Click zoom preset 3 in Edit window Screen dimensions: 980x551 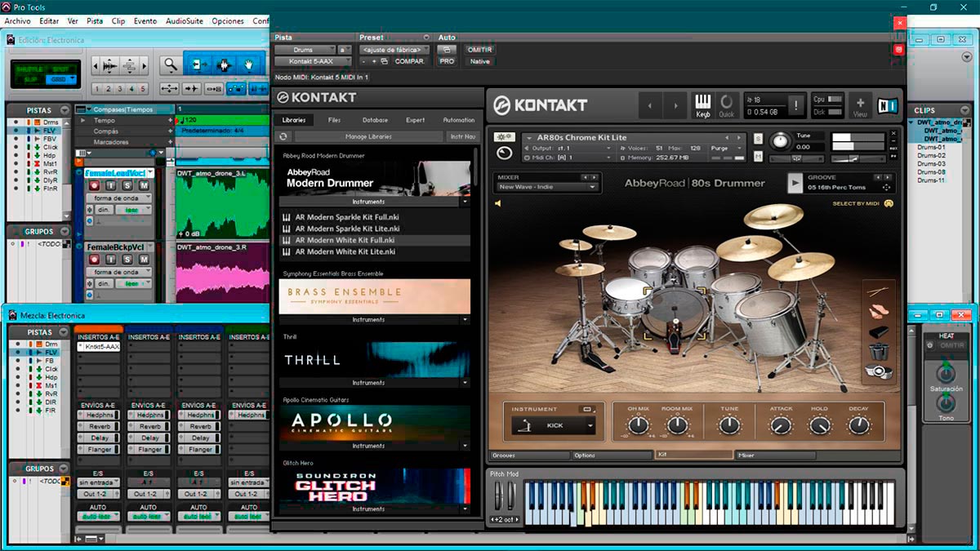tap(120, 89)
